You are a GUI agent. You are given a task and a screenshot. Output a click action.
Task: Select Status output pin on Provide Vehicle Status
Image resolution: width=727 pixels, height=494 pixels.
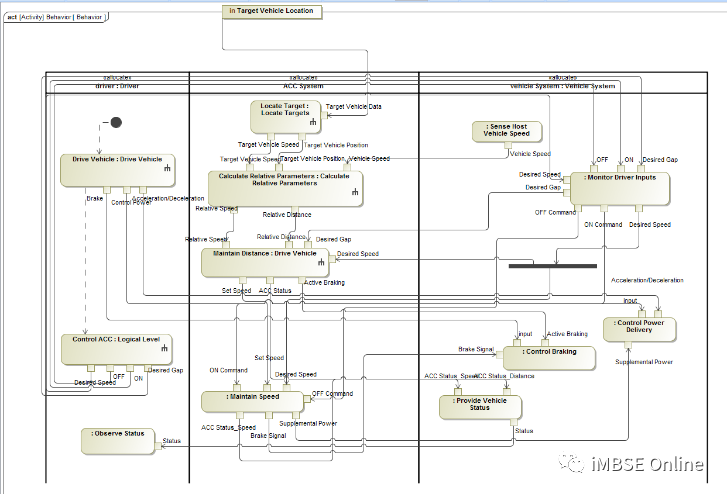point(514,422)
